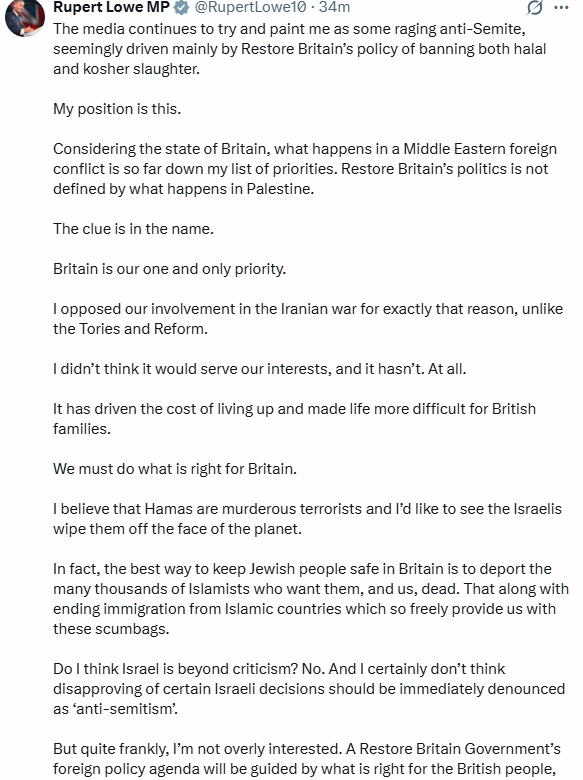Click the line 'My position is this.'
Viewport: 583px width, 780px height.
point(117,109)
